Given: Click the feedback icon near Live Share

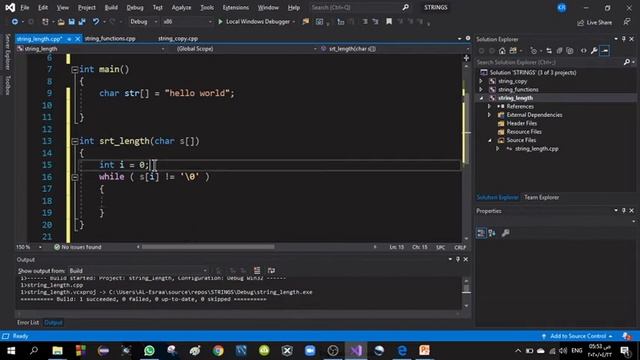Looking at the screenshot, I should [627, 22].
